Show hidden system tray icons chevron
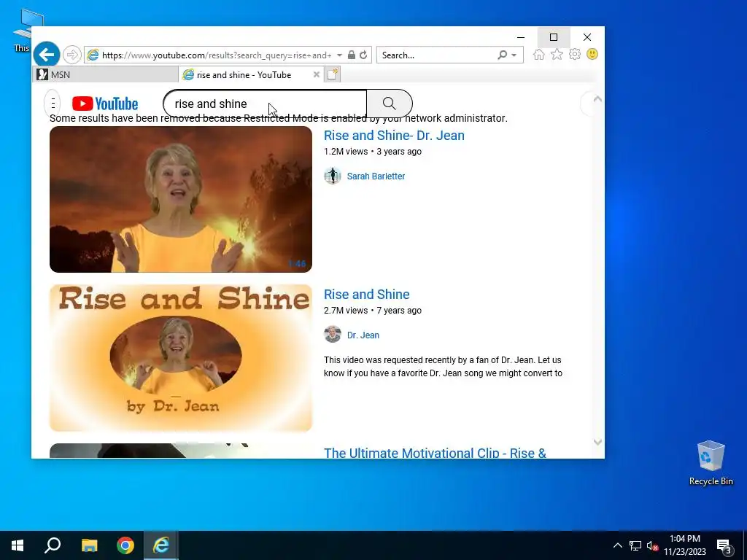 coord(617,545)
